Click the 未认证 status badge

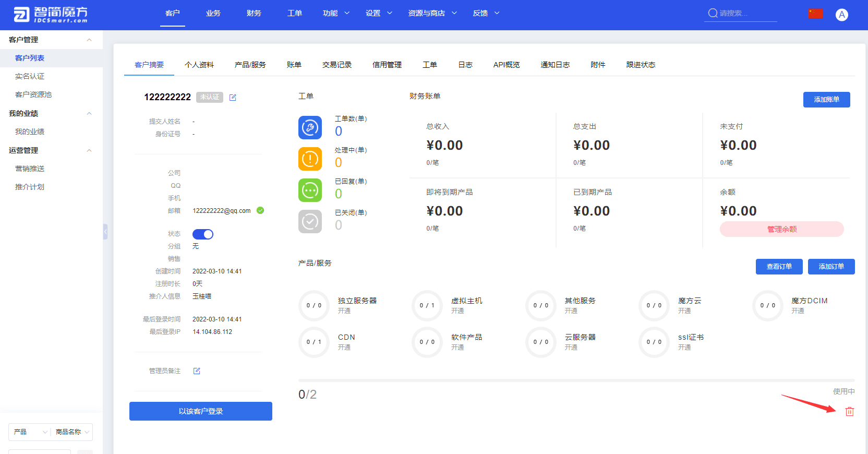coord(210,97)
